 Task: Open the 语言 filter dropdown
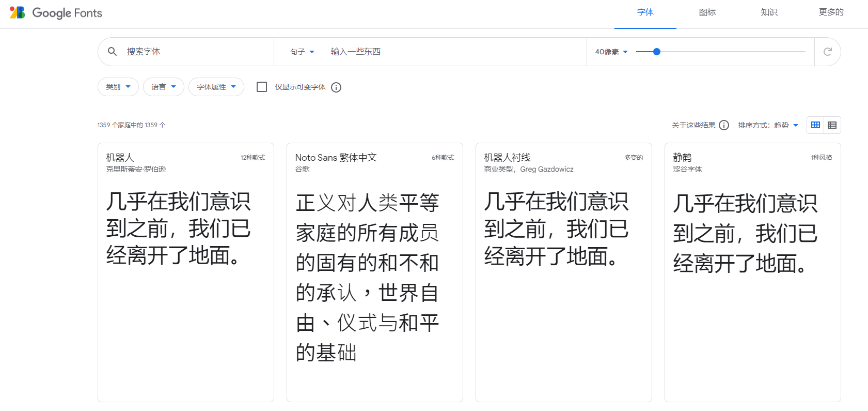(x=164, y=87)
